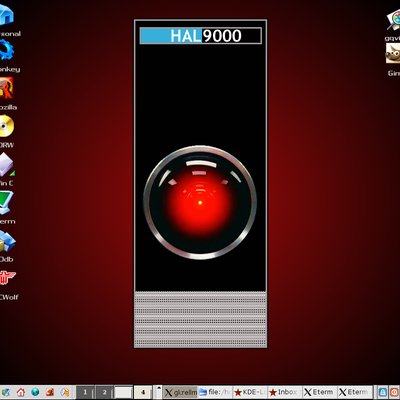Screen dimensions: 400x400
Task: Launch the terminal monitor desktop icon
Action: (x=6, y=203)
